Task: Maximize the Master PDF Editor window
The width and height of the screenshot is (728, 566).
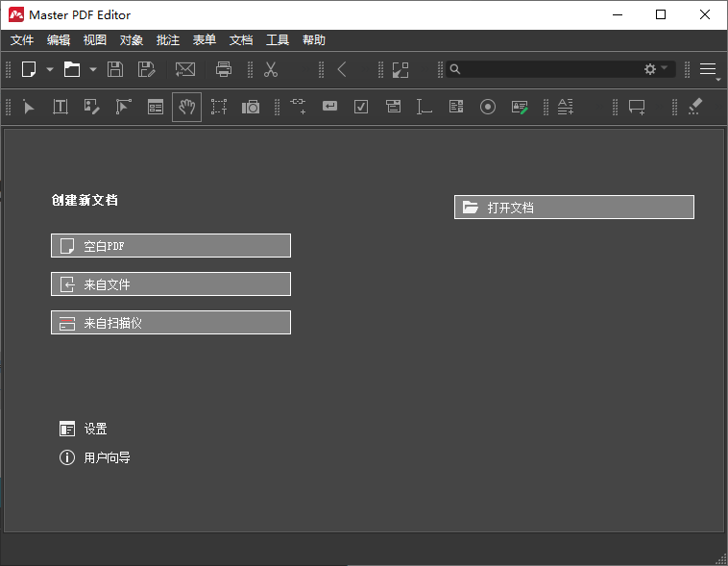Action: coord(661,14)
